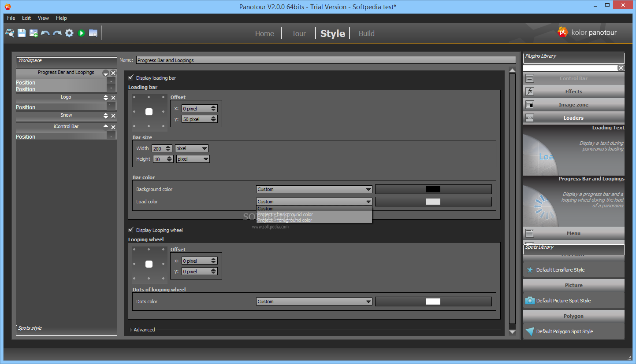
Task: Open the Width unit pixel dropdown
Action: coord(192,148)
